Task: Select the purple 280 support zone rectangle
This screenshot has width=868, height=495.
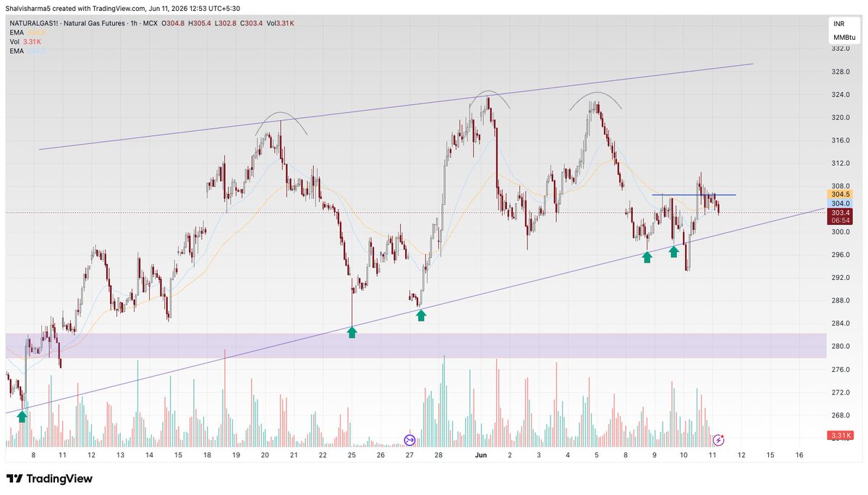Action: pyautogui.click(x=416, y=345)
